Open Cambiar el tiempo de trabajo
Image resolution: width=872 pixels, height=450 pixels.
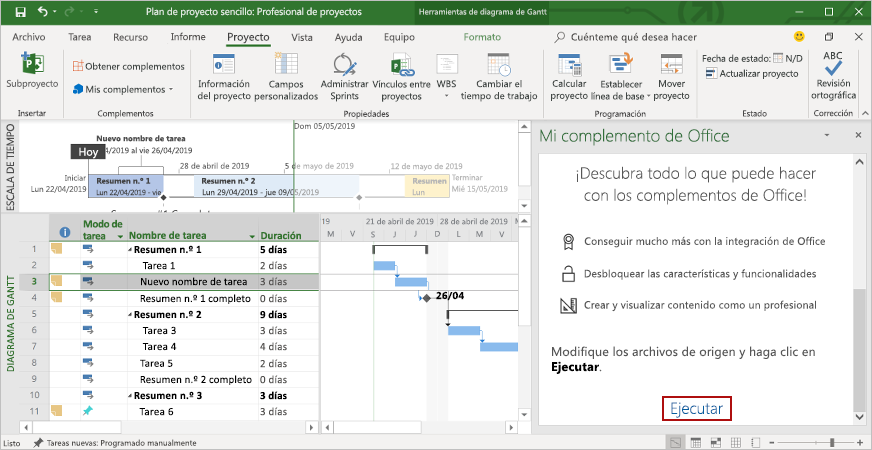coord(499,77)
